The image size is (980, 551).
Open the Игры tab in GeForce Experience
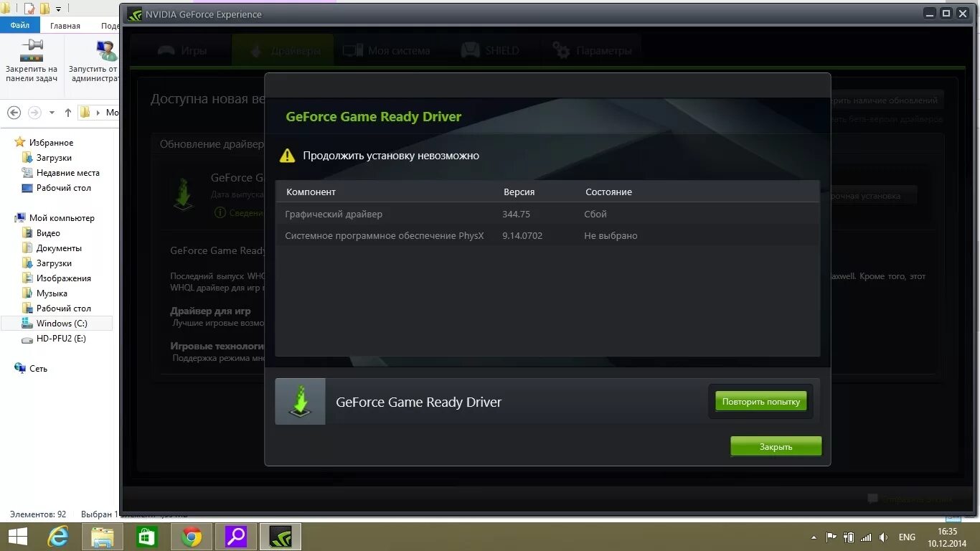coord(182,51)
